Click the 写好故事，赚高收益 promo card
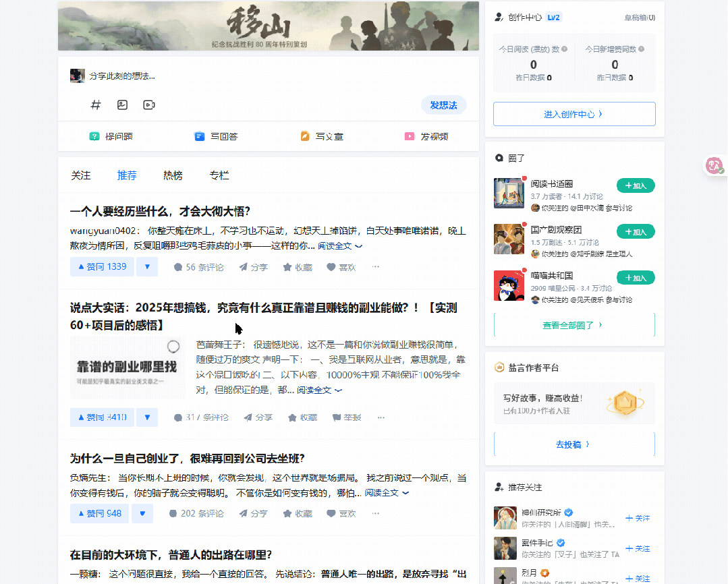This screenshot has height=584, width=728. pos(574,403)
